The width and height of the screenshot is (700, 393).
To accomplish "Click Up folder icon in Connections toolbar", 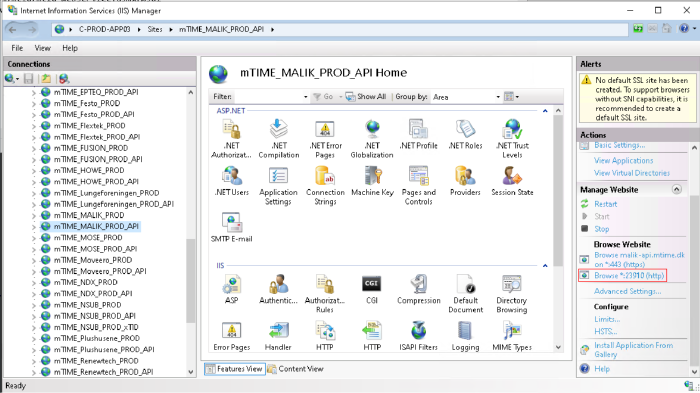I will point(46,79).
